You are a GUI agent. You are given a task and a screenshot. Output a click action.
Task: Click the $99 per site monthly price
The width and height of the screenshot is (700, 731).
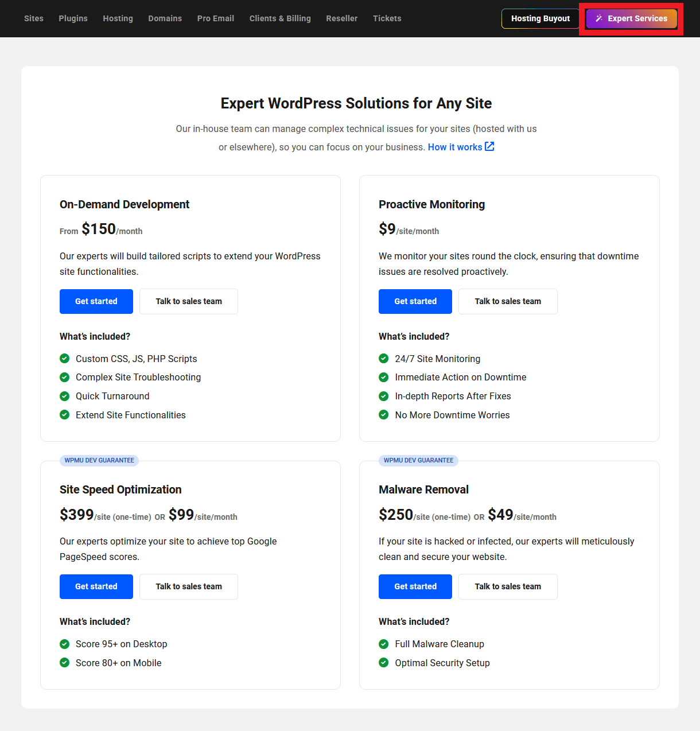[181, 514]
